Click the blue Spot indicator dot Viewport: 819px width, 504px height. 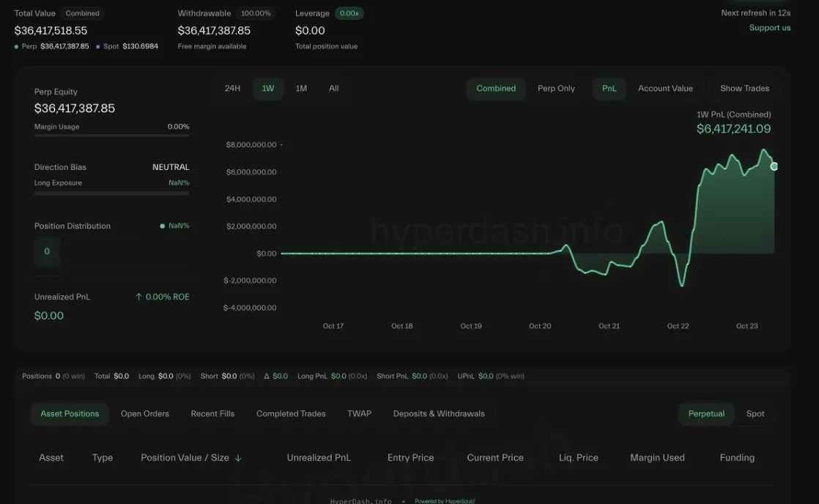[x=97, y=45]
